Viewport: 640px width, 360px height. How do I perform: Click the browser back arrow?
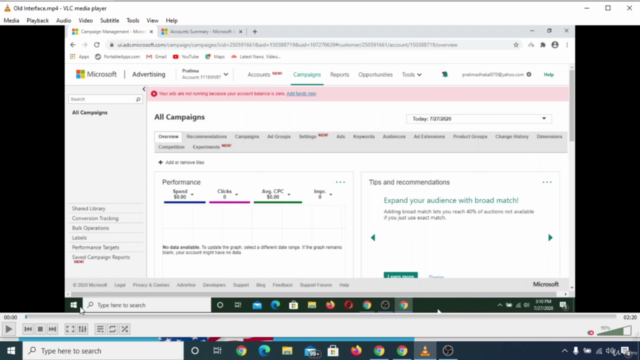point(73,45)
